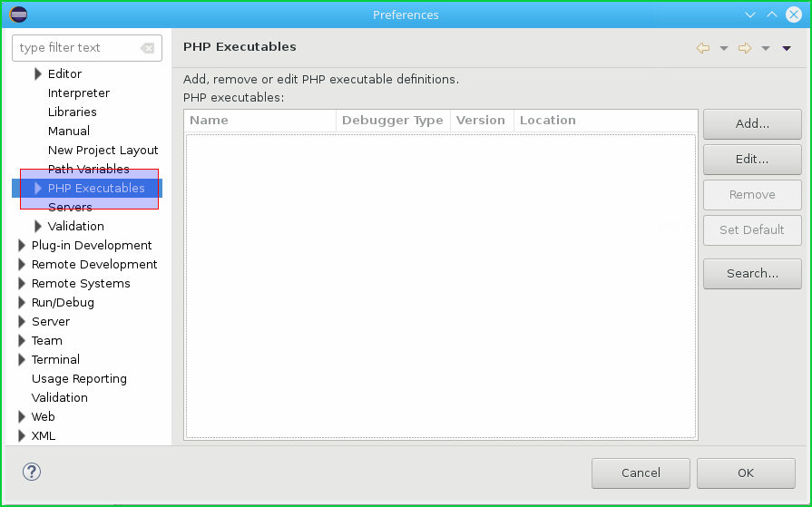Viewport: 812px width, 507px height.
Task: Open New Project Layout page
Action: coord(103,151)
